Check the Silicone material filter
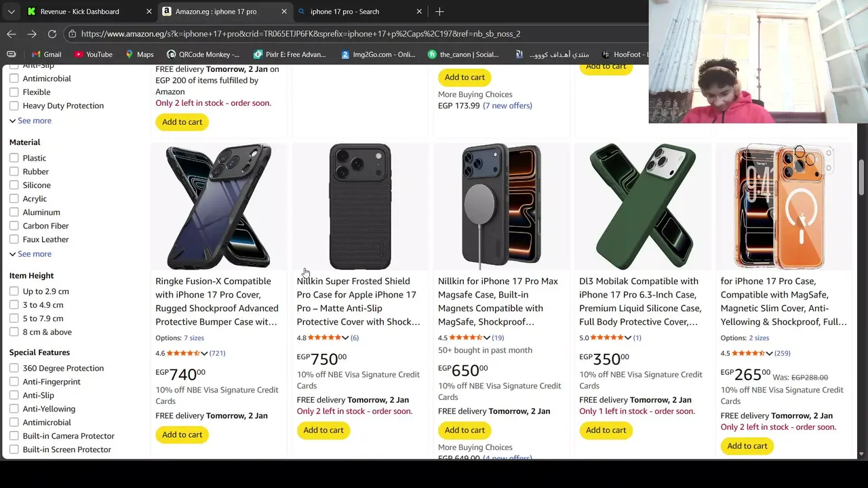The image size is (868, 488). tap(14, 185)
